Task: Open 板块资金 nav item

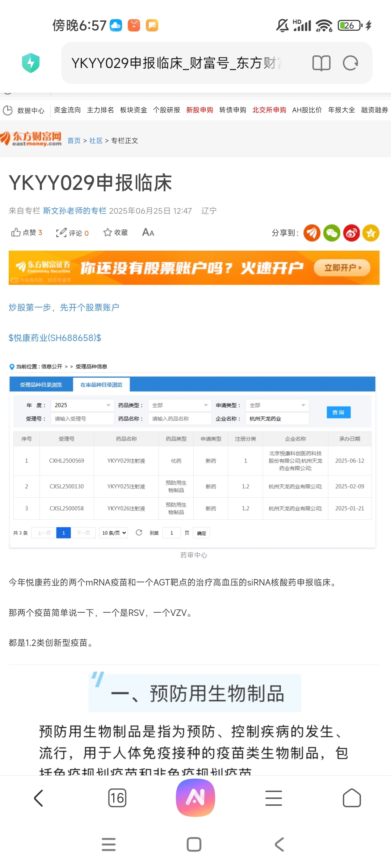Action: [x=134, y=110]
